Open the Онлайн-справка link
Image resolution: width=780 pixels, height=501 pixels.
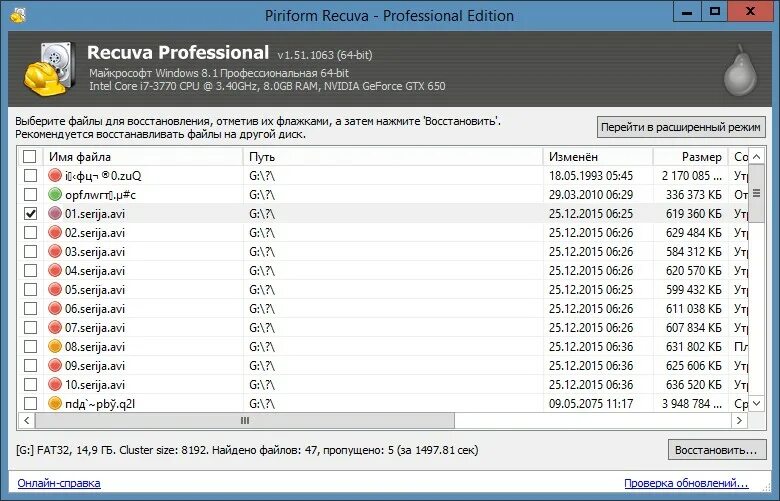[59, 483]
